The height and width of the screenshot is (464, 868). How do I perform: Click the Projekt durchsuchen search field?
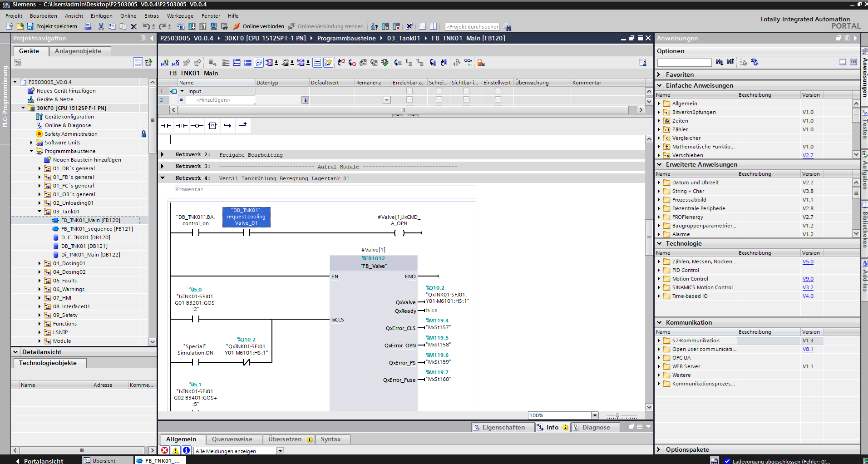[471, 26]
